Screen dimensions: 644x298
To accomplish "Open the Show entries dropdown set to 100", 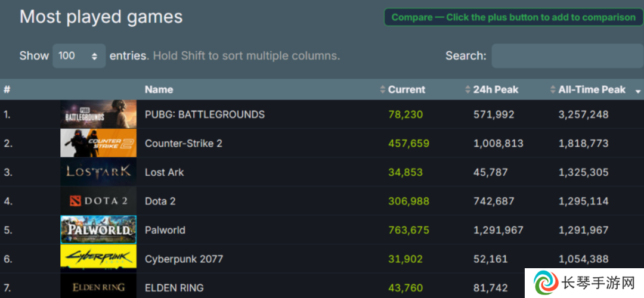I will 79,56.
